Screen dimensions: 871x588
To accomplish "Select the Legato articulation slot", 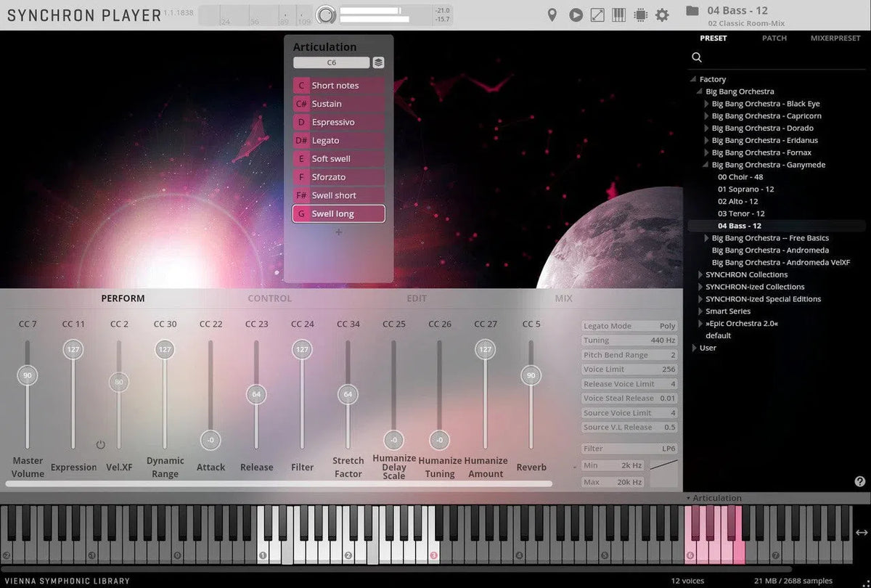I will click(338, 140).
